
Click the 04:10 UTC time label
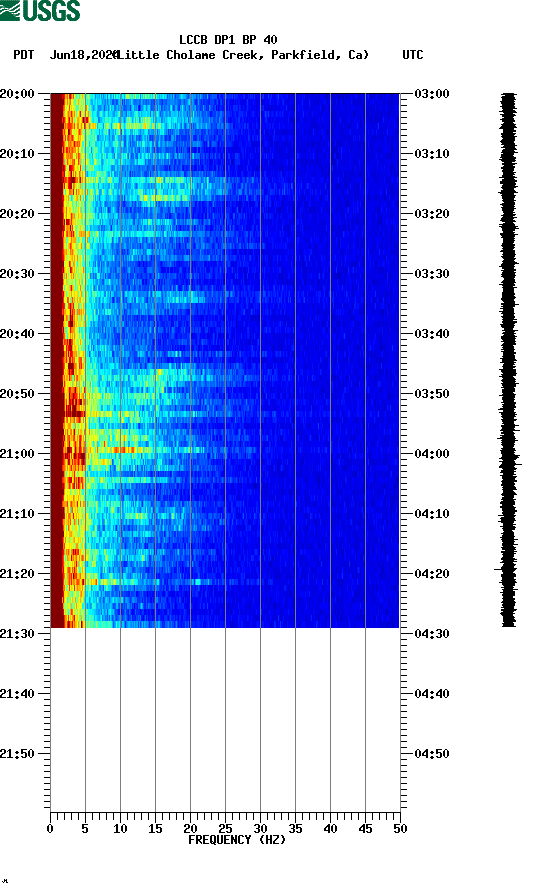click(x=432, y=514)
